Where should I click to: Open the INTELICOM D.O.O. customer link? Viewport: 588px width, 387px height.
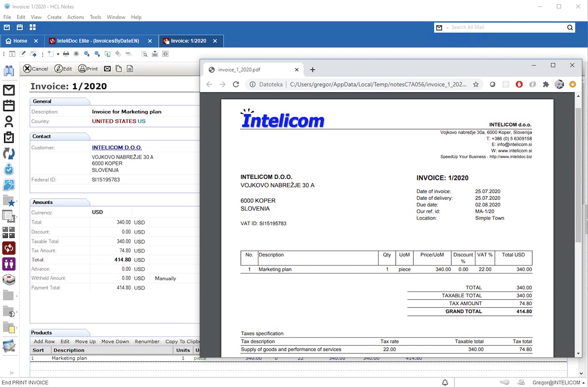[x=117, y=148]
